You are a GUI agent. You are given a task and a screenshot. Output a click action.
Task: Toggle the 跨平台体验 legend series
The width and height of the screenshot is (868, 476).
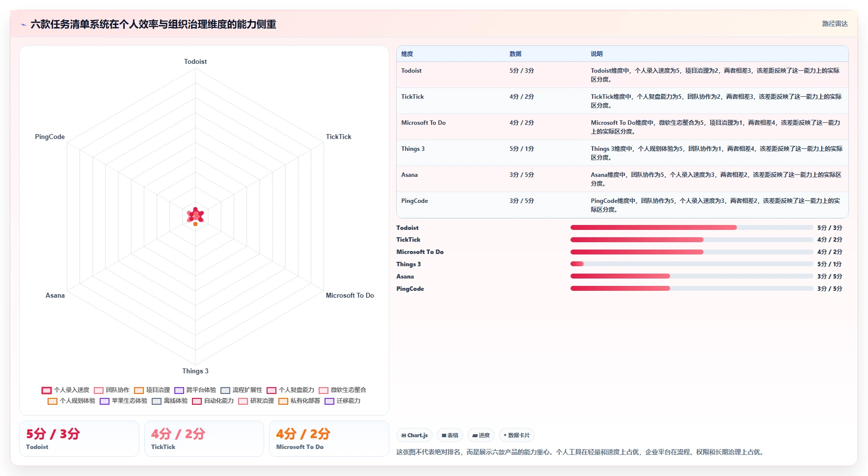pyautogui.click(x=195, y=390)
